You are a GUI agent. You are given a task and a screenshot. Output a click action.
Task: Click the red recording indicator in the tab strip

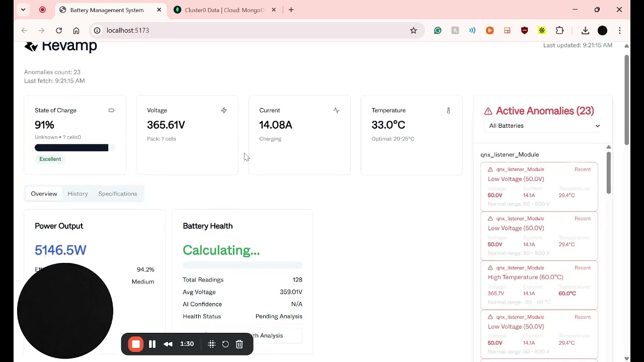pos(42,10)
